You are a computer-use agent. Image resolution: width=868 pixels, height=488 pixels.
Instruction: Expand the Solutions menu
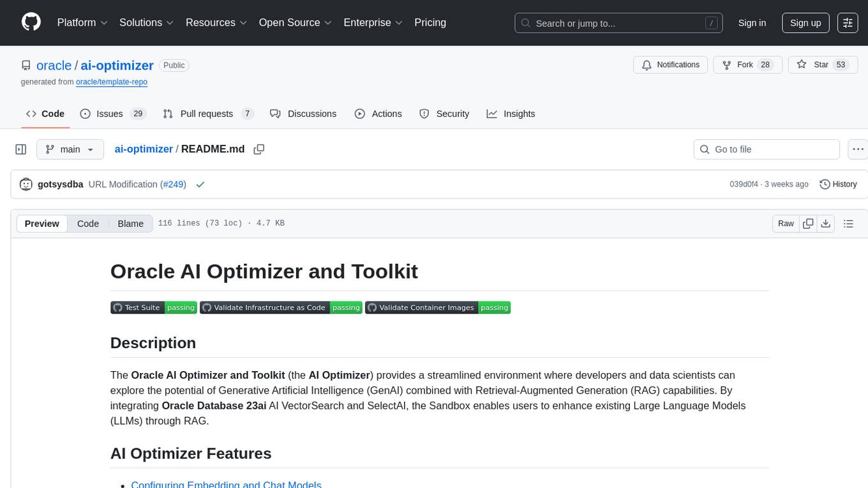click(x=147, y=22)
